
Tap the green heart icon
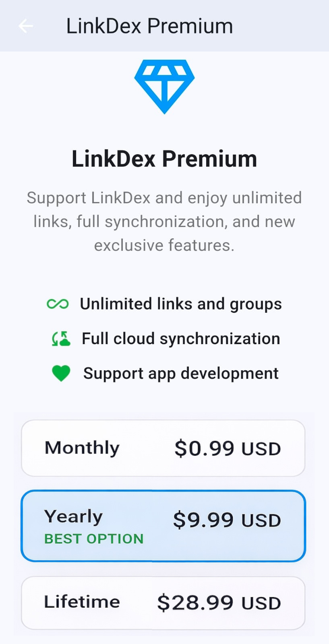[x=61, y=373]
